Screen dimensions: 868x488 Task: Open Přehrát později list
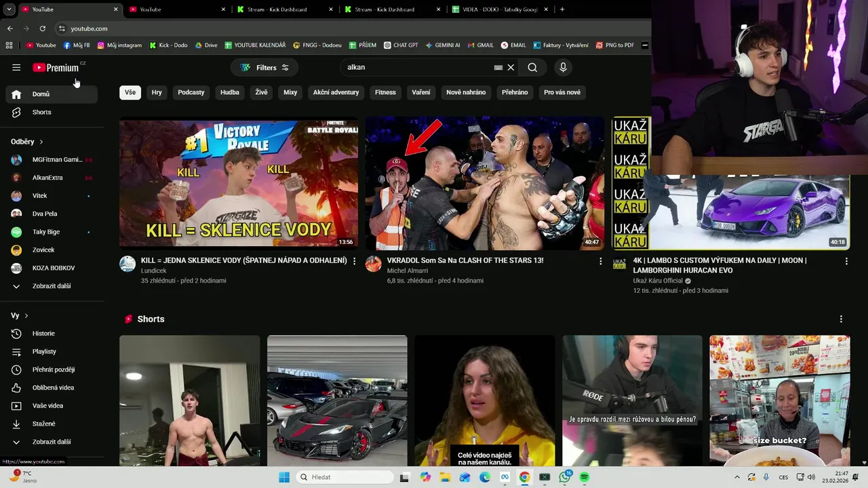52,369
